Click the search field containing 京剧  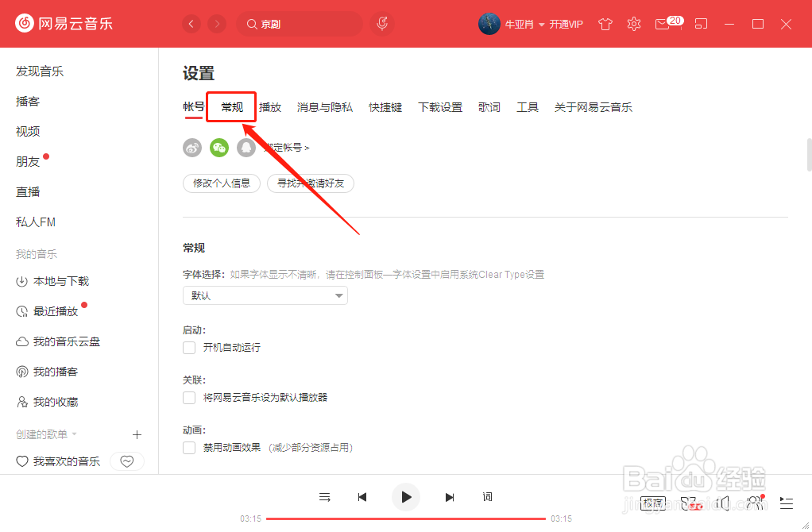pos(300,24)
